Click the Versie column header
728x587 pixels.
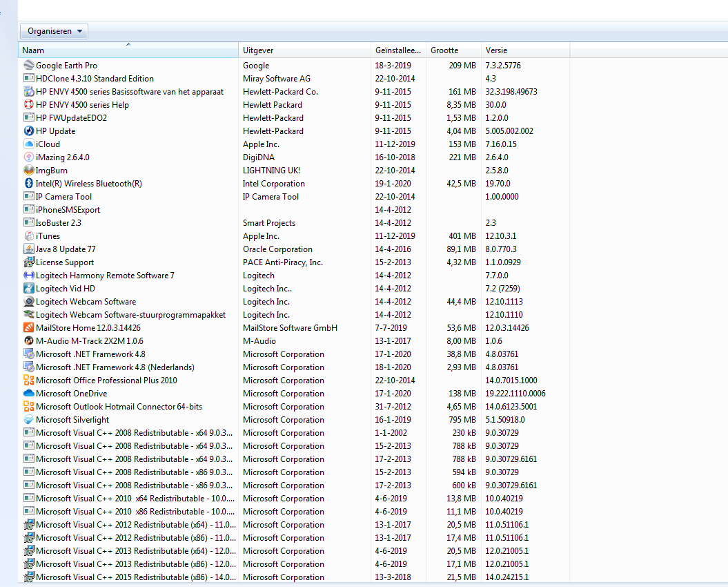[524, 50]
